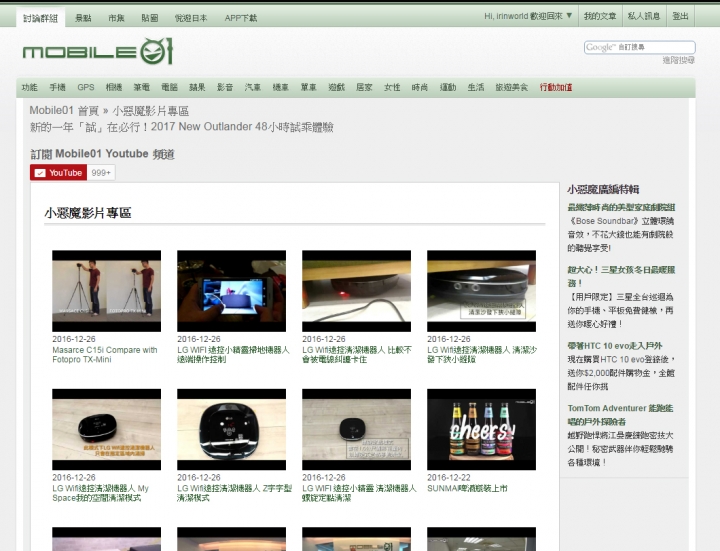This screenshot has height=551, width=720.
Task: Open the 機車 category menu
Action: [x=281, y=87]
